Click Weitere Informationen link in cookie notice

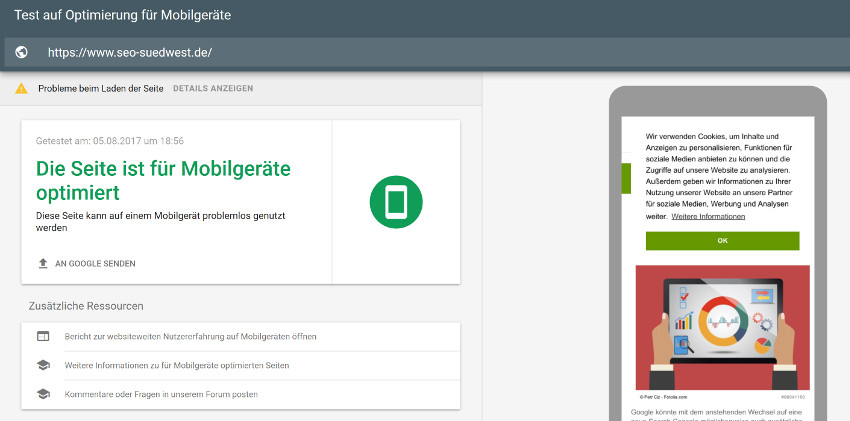pos(708,216)
